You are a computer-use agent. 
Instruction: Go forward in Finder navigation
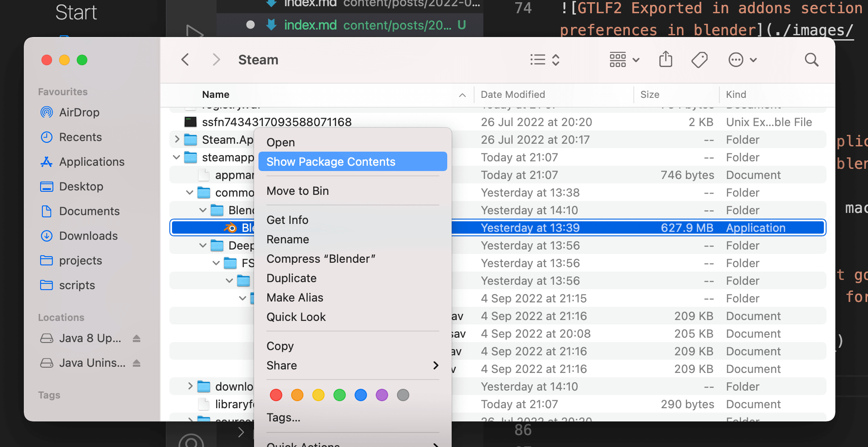216,60
